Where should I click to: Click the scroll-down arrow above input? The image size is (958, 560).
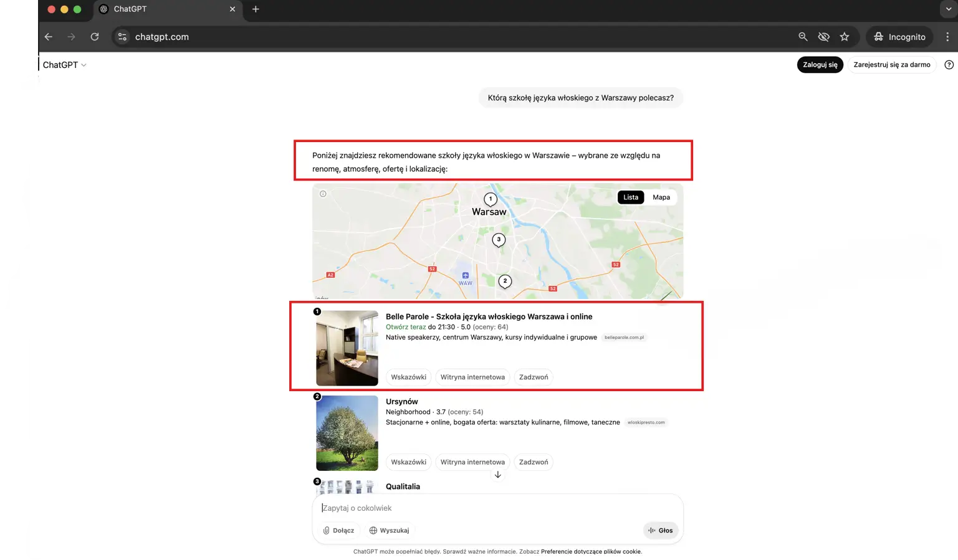[x=497, y=475]
